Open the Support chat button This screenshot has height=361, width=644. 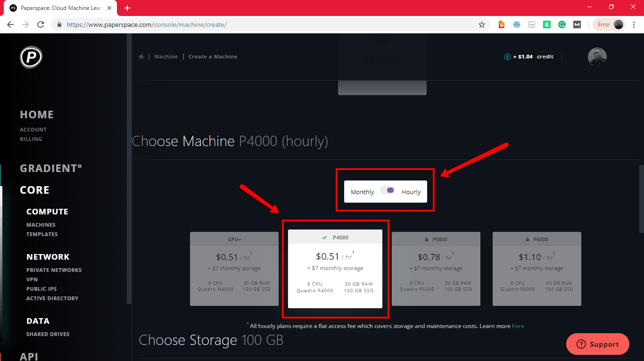tap(598, 344)
